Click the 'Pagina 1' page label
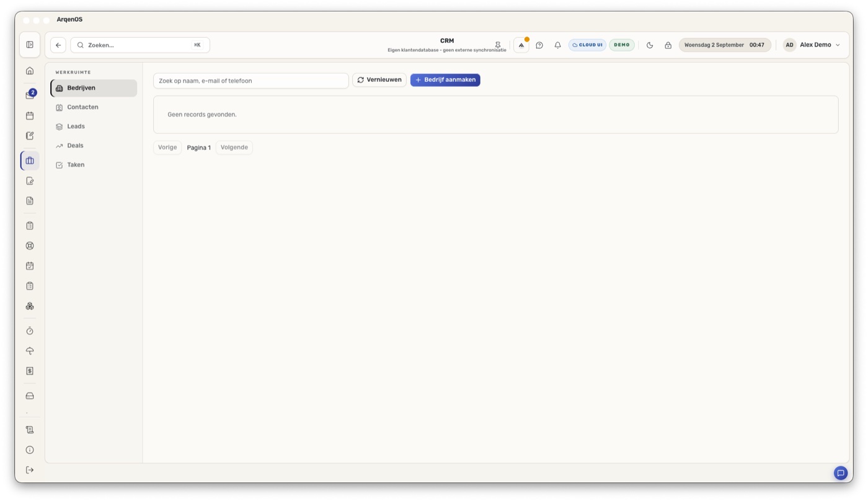This screenshot has width=868, height=501. [x=199, y=148]
